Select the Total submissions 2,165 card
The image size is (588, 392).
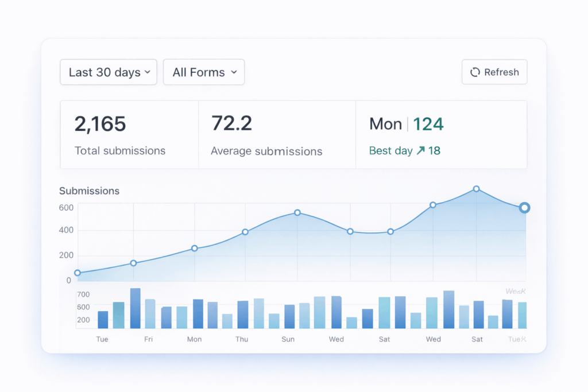tap(129, 135)
